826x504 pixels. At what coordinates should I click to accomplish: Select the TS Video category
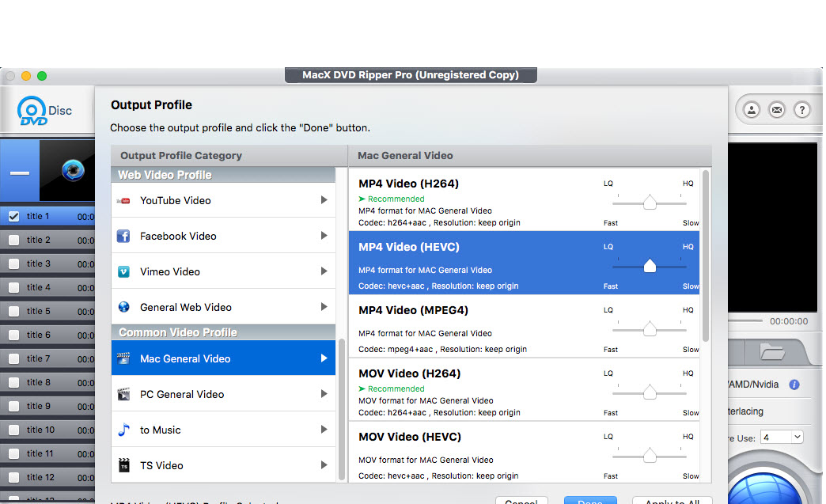[x=161, y=465]
